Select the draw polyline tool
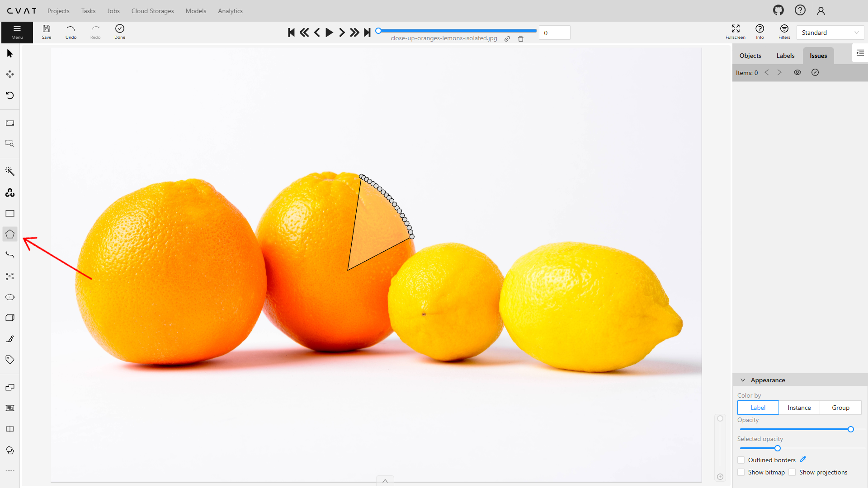This screenshot has height=488, width=868. 10,255
